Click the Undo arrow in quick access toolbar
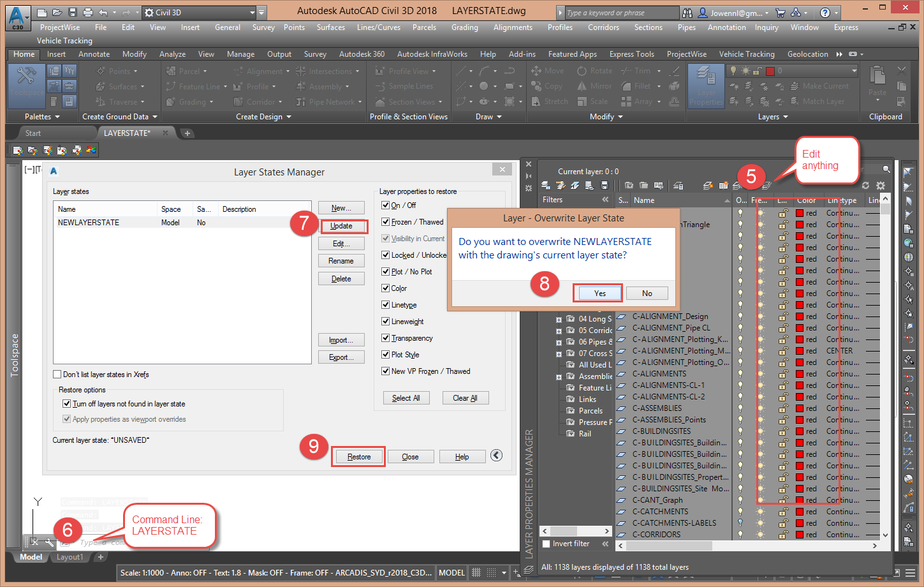 pyautogui.click(x=103, y=12)
